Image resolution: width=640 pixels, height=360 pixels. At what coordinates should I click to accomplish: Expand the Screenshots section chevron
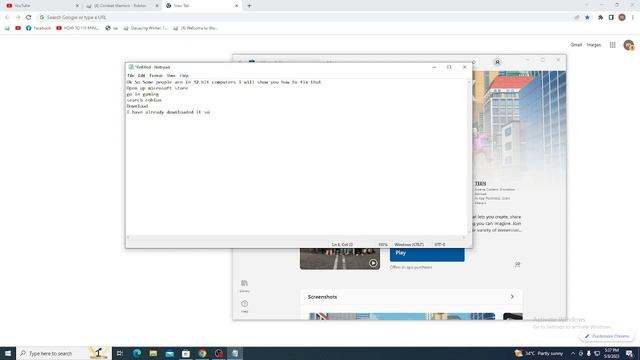pyautogui.click(x=512, y=297)
